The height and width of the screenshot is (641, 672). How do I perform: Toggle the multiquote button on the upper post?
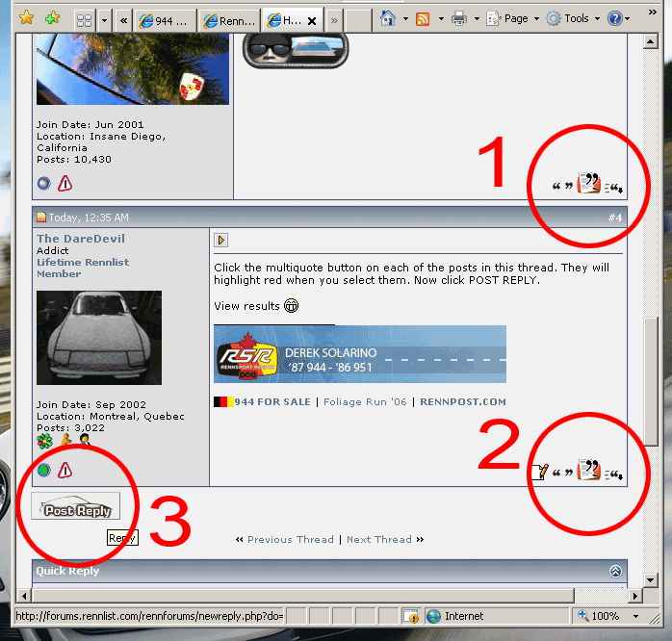(x=588, y=183)
